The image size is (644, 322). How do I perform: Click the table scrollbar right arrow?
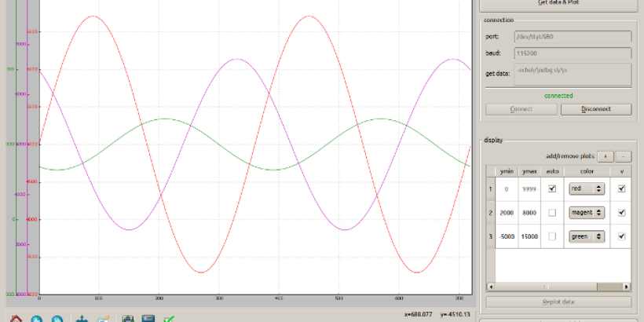627,287
